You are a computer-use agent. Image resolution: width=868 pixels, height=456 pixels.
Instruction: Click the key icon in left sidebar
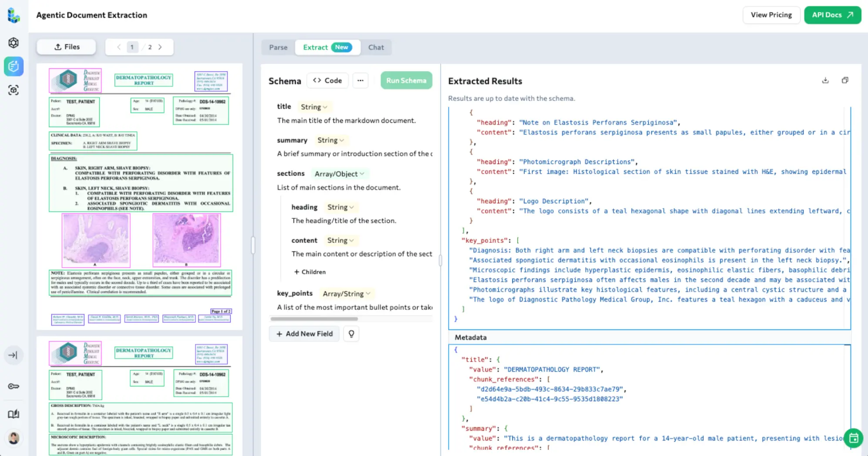pyautogui.click(x=13, y=386)
